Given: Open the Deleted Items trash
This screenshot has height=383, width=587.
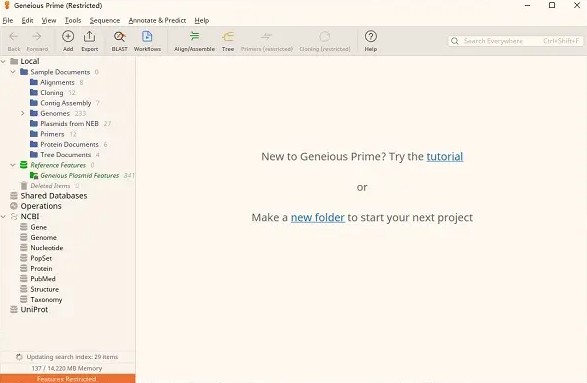Looking at the screenshot, I should click(x=49, y=186).
